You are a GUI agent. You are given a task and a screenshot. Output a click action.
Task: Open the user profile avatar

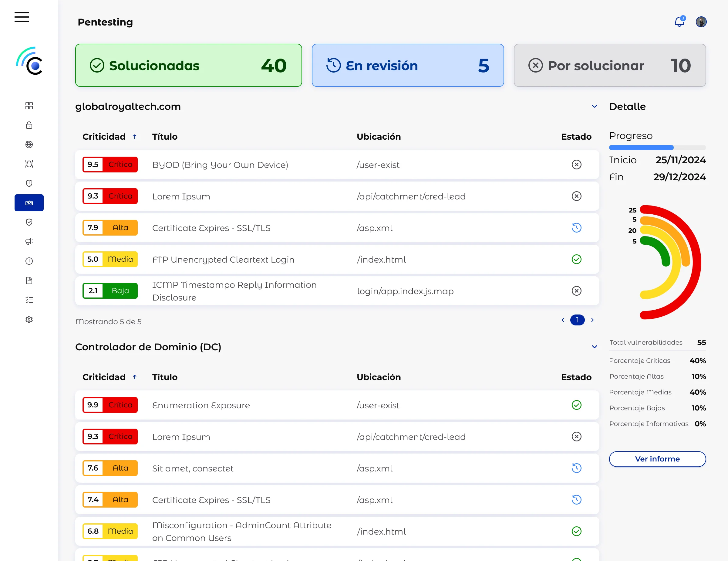pyautogui.click(x=701, y=22)
